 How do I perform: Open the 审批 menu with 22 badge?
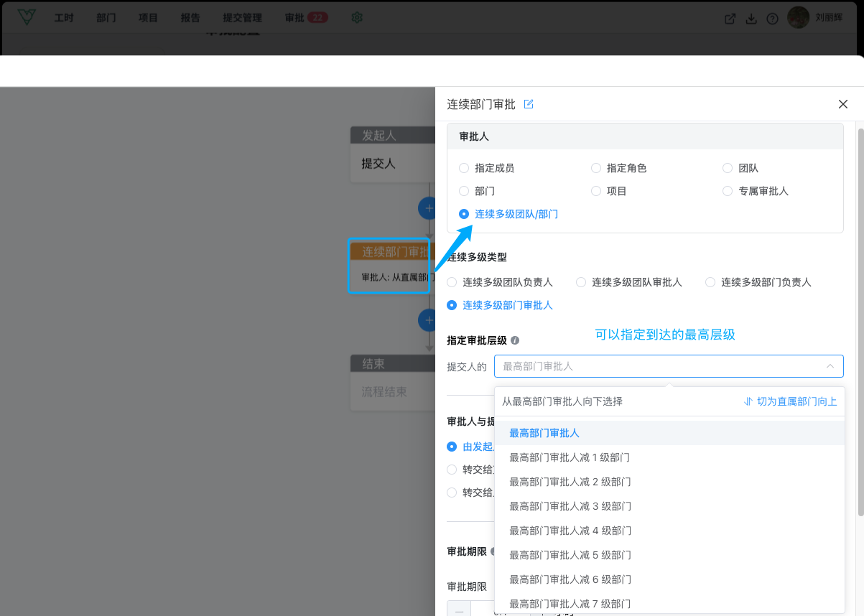coord(307,18)
